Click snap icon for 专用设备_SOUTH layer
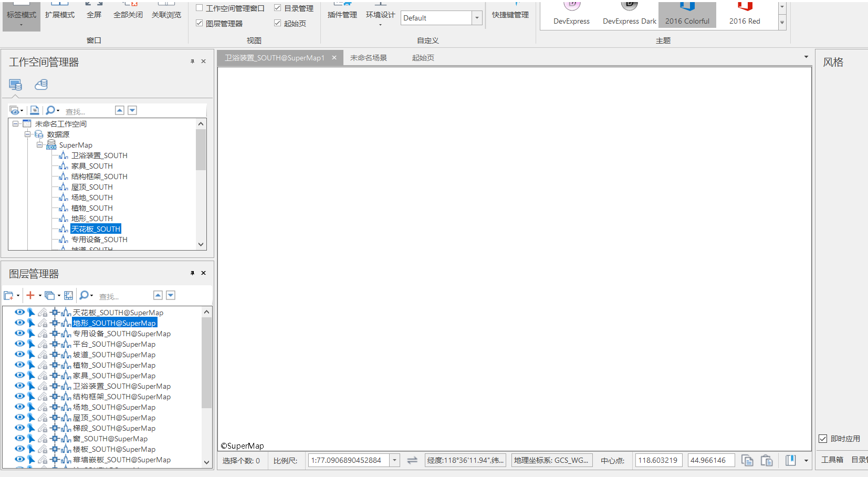Screen dimensions: 868x477 [55, 334]
